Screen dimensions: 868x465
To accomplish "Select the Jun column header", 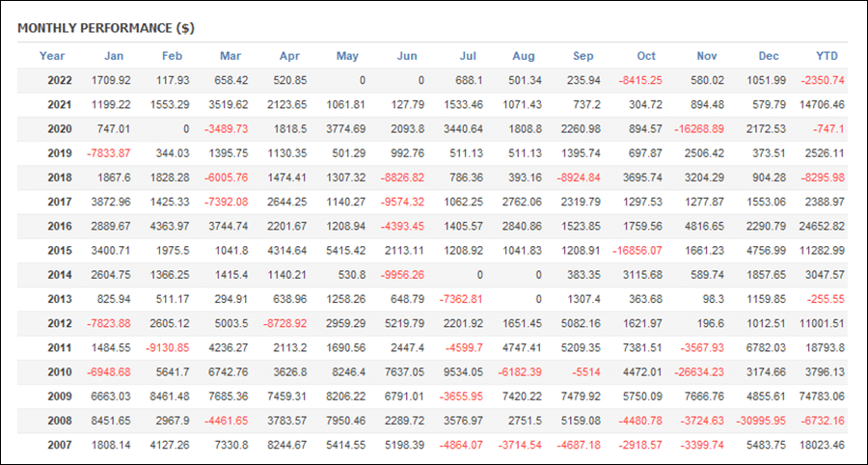I will tap(407, 56).
